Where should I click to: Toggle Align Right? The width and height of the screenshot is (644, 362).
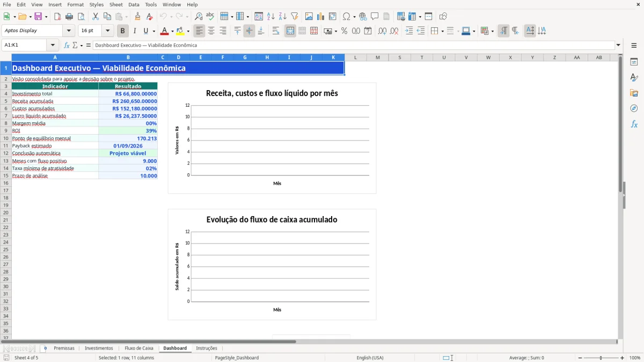click(x=223, y=31)
